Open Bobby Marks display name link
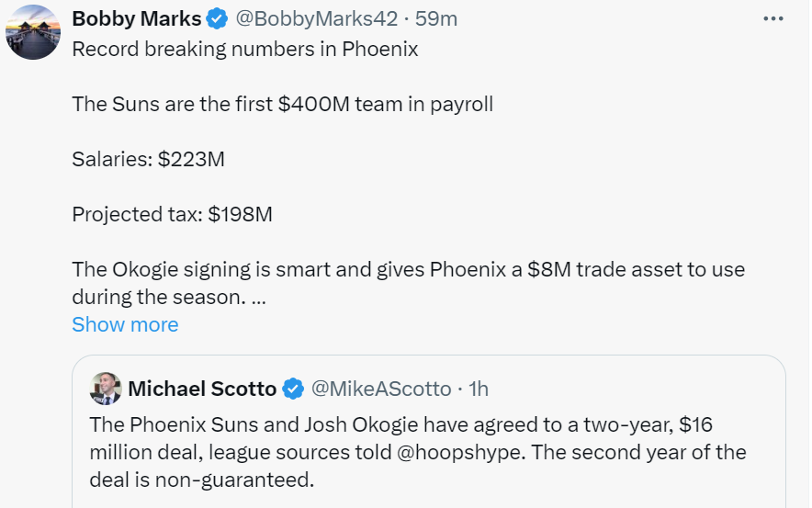The width and height of the screenshot is (812, 508). [x=136, y=18]
